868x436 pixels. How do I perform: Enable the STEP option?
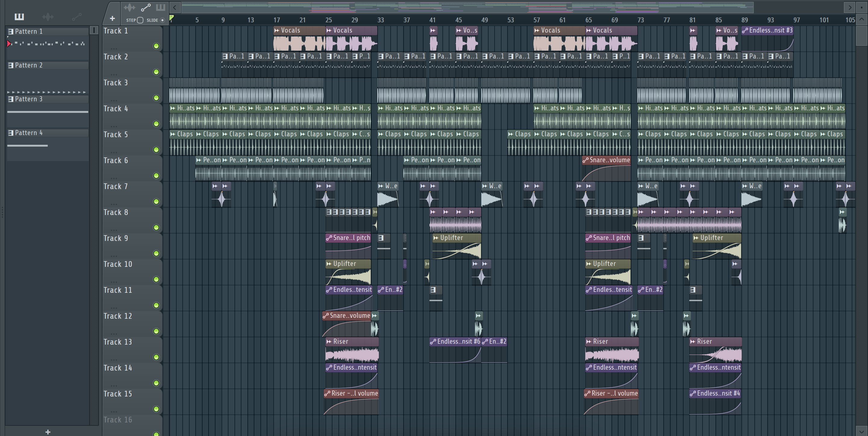pos(140,20)
